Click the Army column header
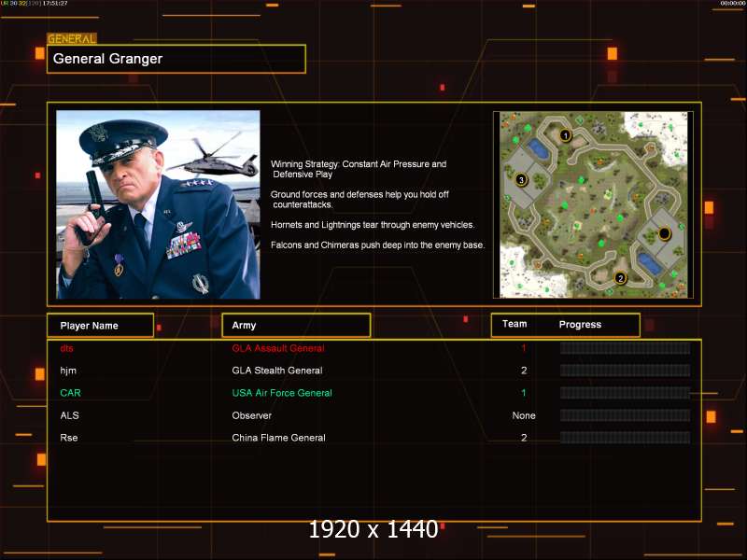The image size is (747, 560). click(296, 325)
